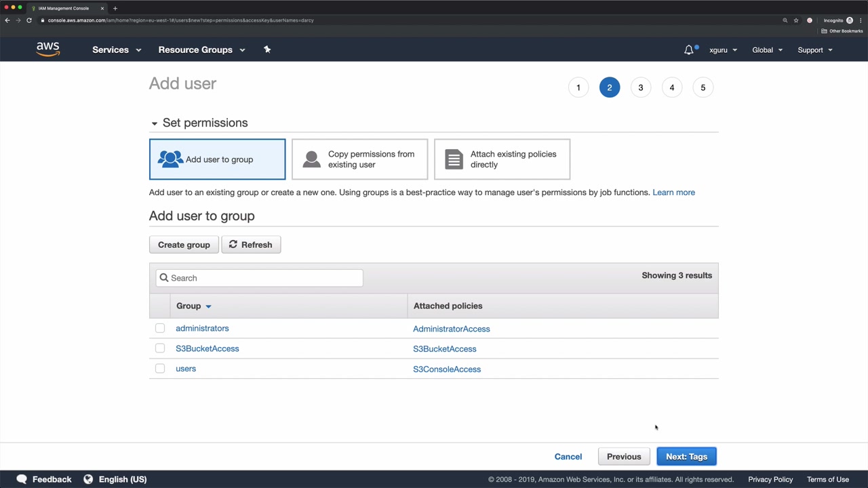Sort the table by Group column
Image resolution: width=868 pixels, height=488 pixels.
click(x=193, y=306)
